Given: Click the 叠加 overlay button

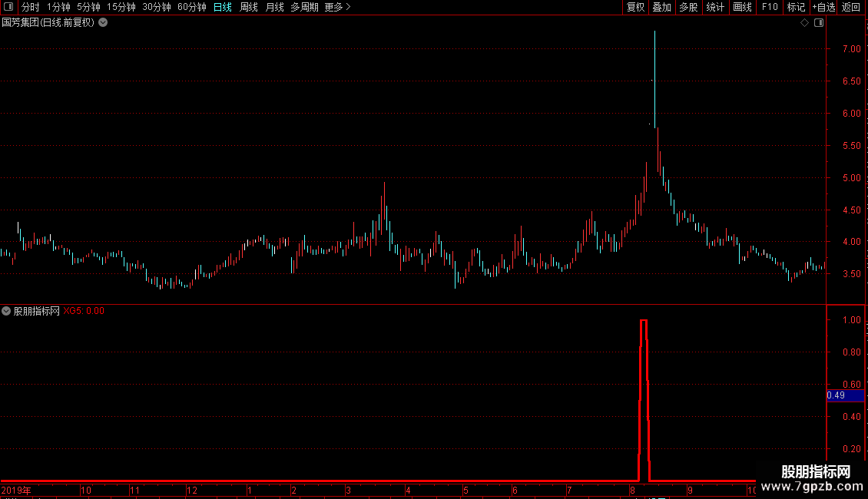Looking at the screenshot, I should (x=662, y=7).
